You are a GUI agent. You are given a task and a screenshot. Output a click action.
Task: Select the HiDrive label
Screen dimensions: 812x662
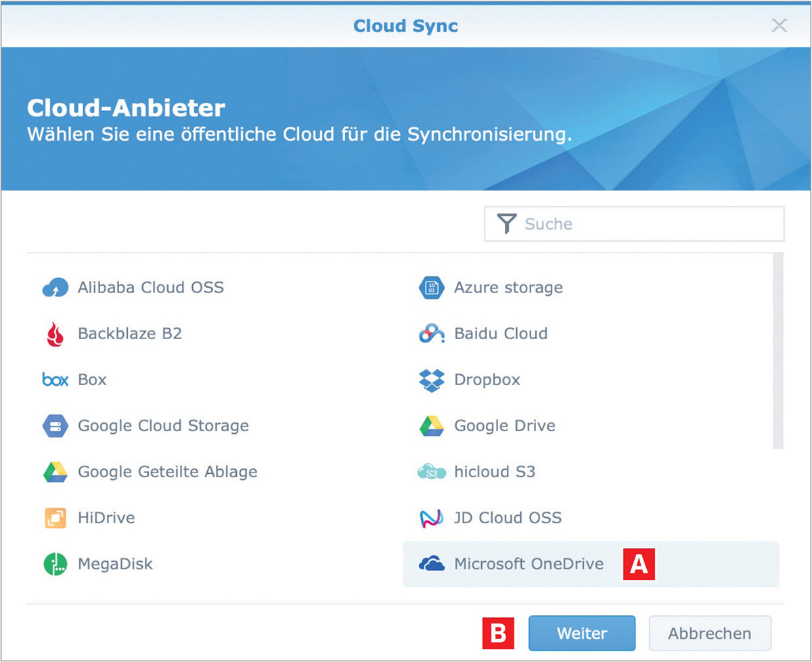pyautogui.click(x=106, y=518)
